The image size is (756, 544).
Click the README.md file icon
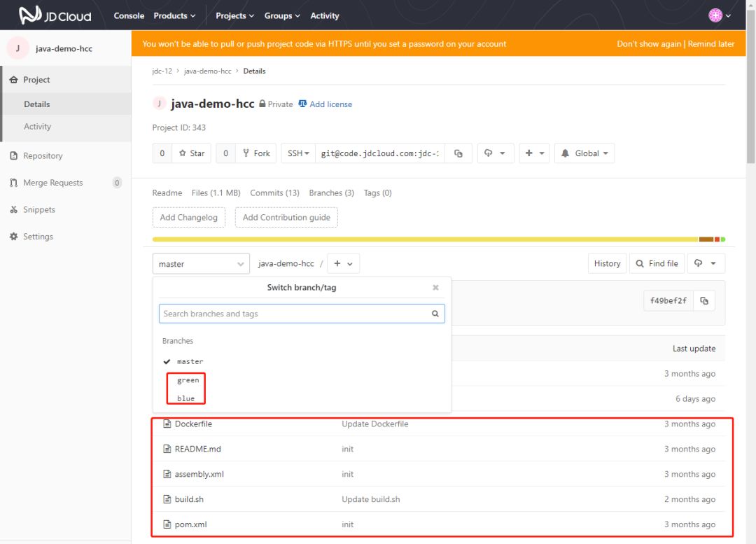point(167,449)
